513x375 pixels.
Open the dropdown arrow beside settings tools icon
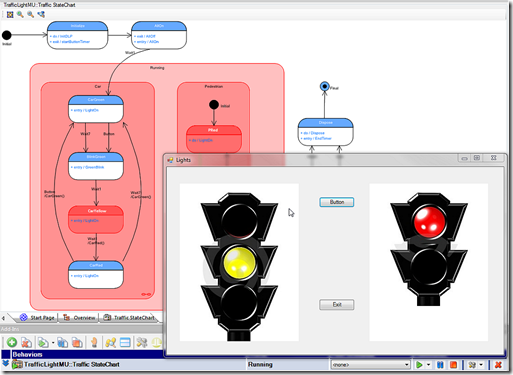point(481,365)
